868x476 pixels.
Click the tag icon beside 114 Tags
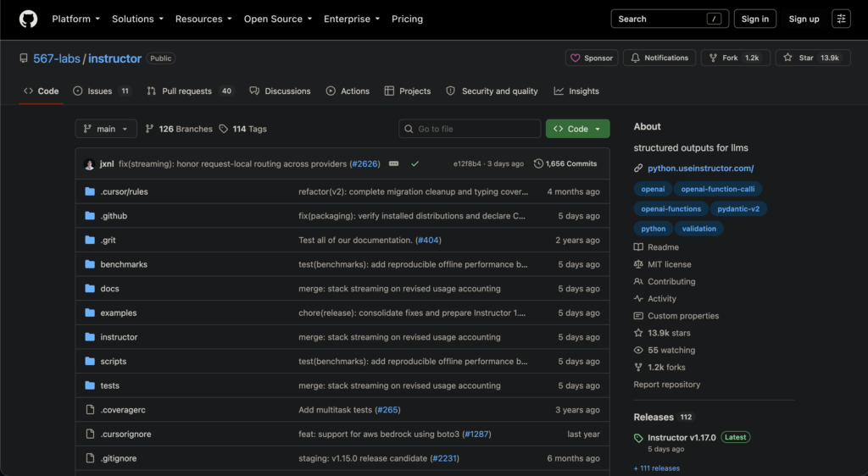[224, 129]
